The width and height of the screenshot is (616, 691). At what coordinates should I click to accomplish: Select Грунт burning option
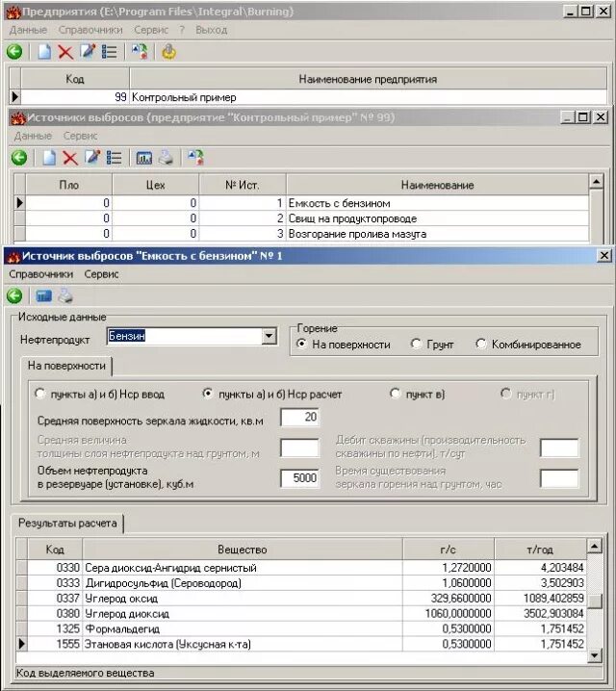tap(432, 345)
